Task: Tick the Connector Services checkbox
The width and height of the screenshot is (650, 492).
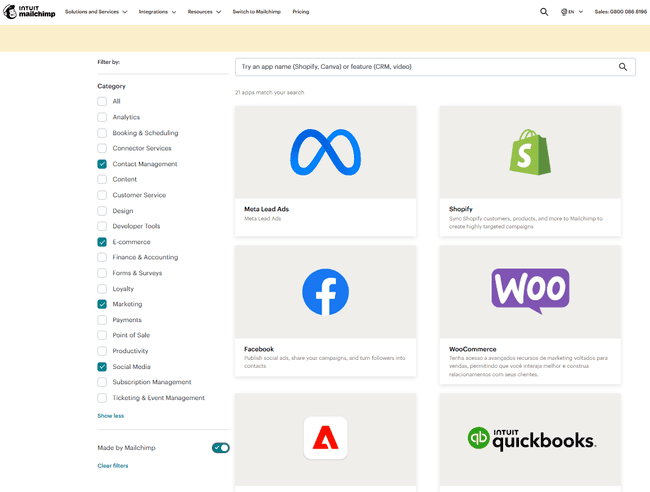Action: click(x=102, y=148)
